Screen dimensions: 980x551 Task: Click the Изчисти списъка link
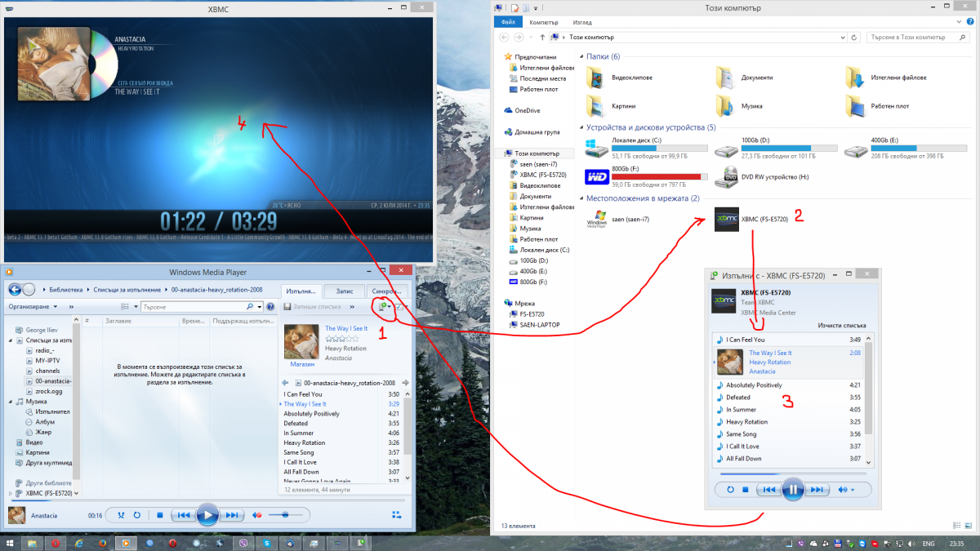842,325
